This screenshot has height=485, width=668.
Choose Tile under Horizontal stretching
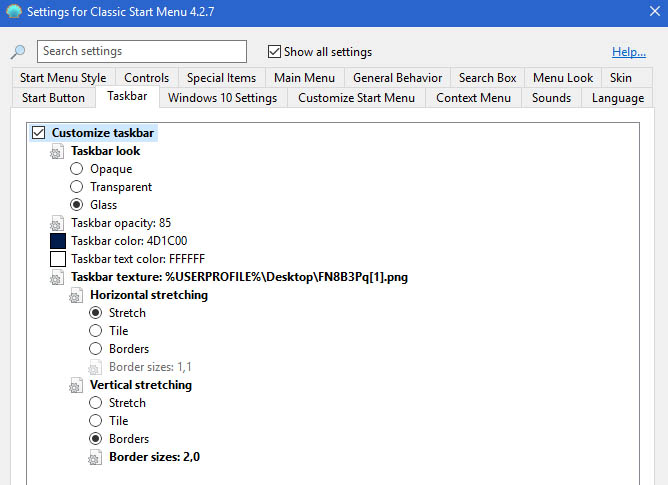pos(96,331)
